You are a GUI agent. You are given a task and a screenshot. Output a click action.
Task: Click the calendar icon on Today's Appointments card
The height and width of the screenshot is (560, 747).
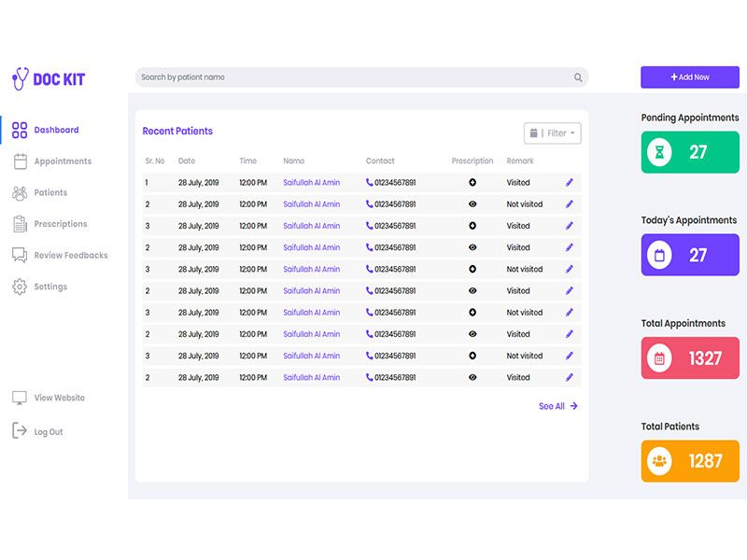(660, 255)
